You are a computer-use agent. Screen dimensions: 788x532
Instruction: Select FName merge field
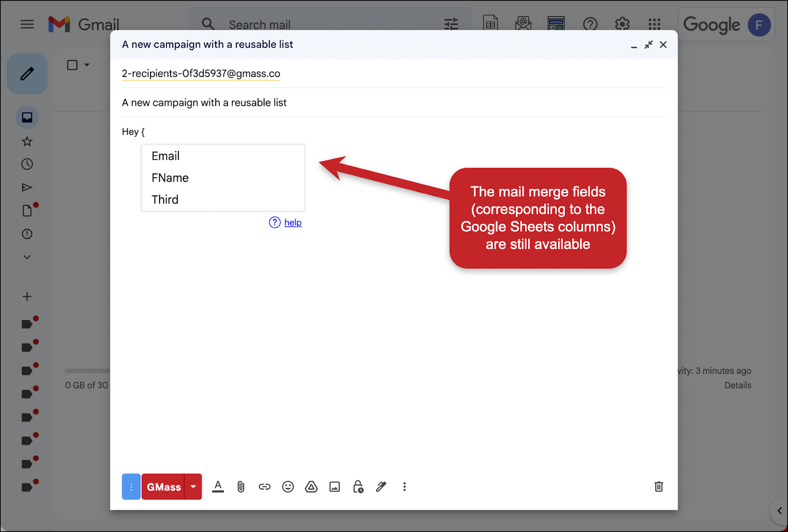pos(223,178)
